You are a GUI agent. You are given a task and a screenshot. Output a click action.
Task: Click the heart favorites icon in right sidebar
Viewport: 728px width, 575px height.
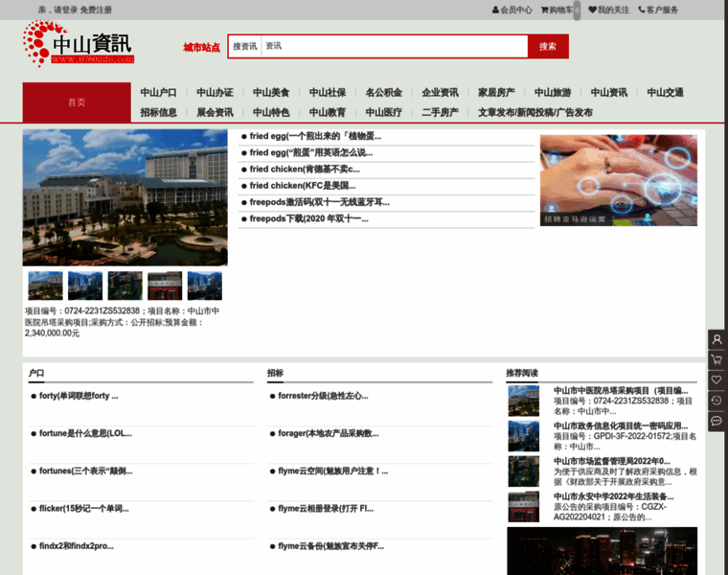(x=717, y=379)
